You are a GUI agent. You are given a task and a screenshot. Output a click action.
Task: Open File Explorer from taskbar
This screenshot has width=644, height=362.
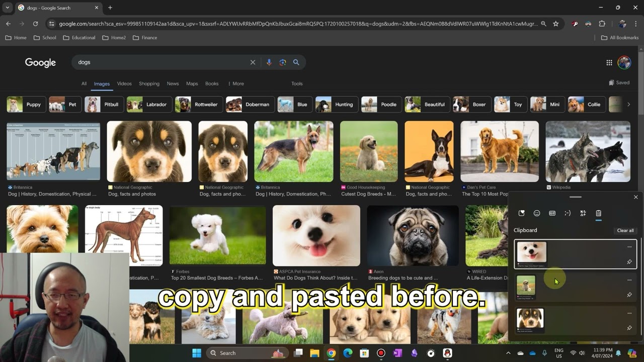314,353
